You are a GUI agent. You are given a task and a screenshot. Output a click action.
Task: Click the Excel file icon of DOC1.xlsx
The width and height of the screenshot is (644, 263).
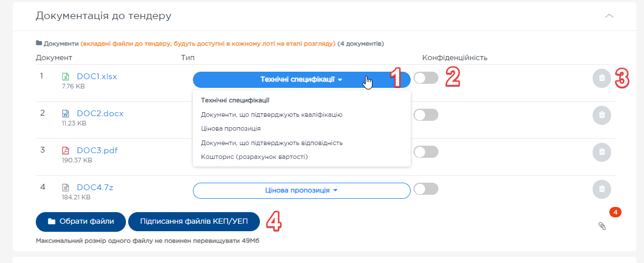coord(65,77)
